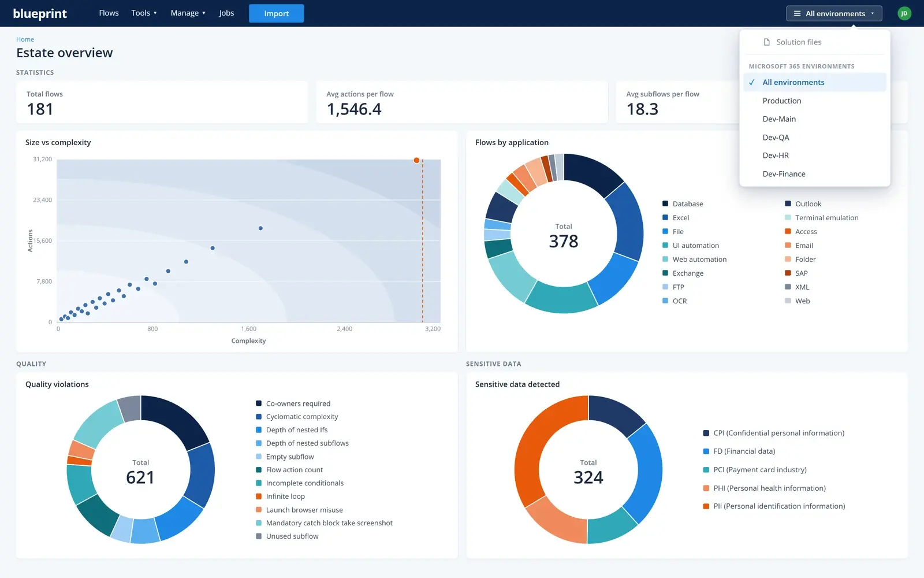924x578 pixels.
Task: Toggle PII (Personal identification information) legend entry
Action: 774,506
